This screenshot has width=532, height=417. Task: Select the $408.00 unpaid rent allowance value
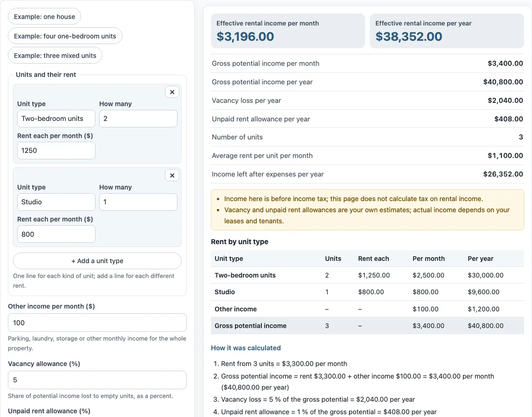coord(508,119)
